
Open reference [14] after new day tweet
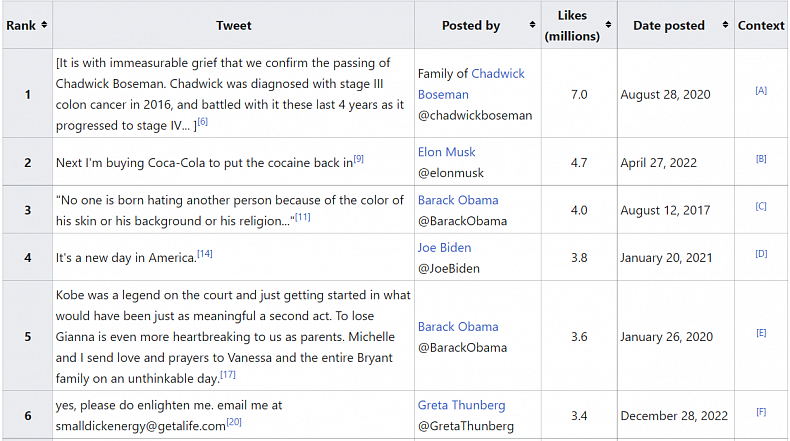click(x=204, y=254)
